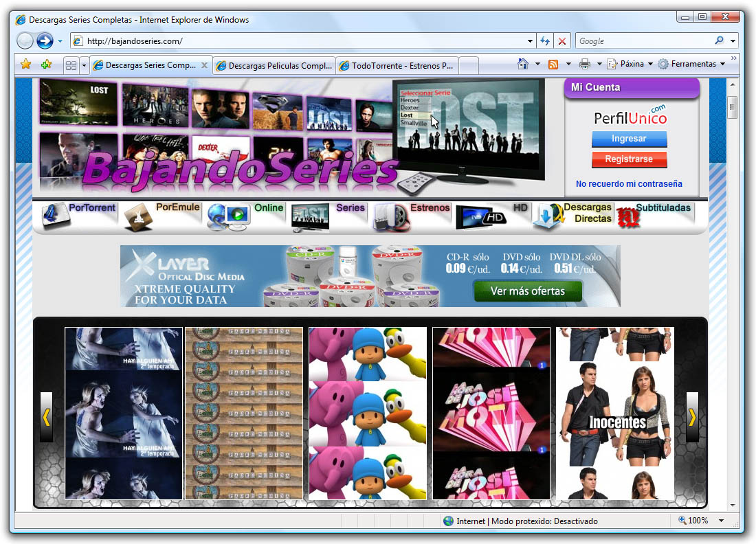Click the Inocentes series thumbnail
Image resolution: width=756 pixels, height=544 pixels.
click(614, 413)
